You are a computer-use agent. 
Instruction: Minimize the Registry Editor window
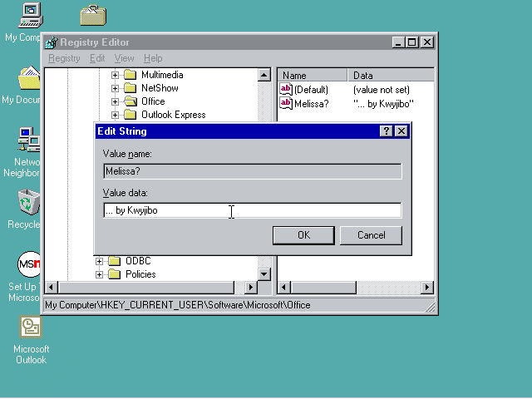click(398, 42)
